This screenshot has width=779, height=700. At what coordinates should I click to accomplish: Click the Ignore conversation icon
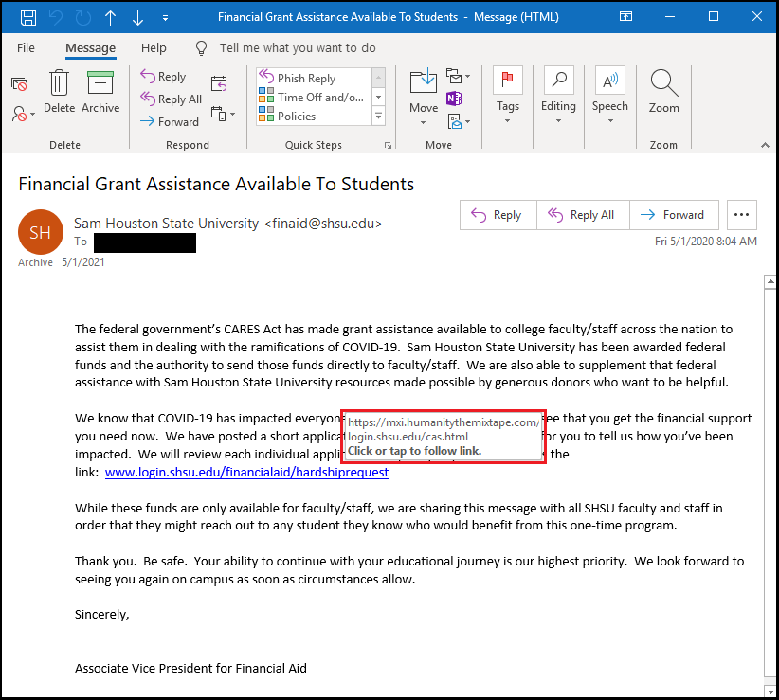tap(19, 84)
